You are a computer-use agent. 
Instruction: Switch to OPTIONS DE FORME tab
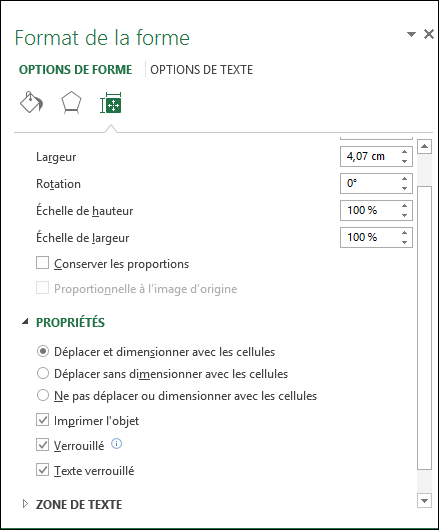coord(75,70)
